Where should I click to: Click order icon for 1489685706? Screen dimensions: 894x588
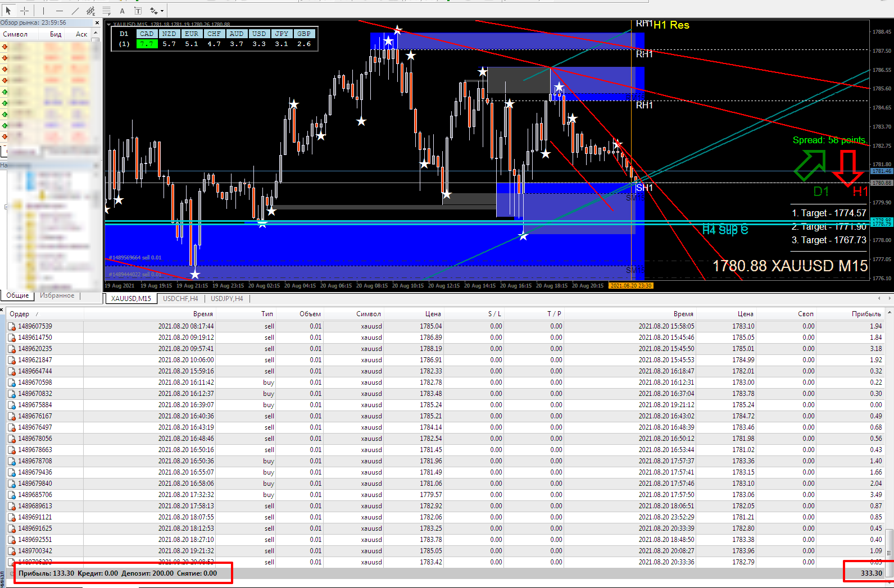click(x=12, y=495)
